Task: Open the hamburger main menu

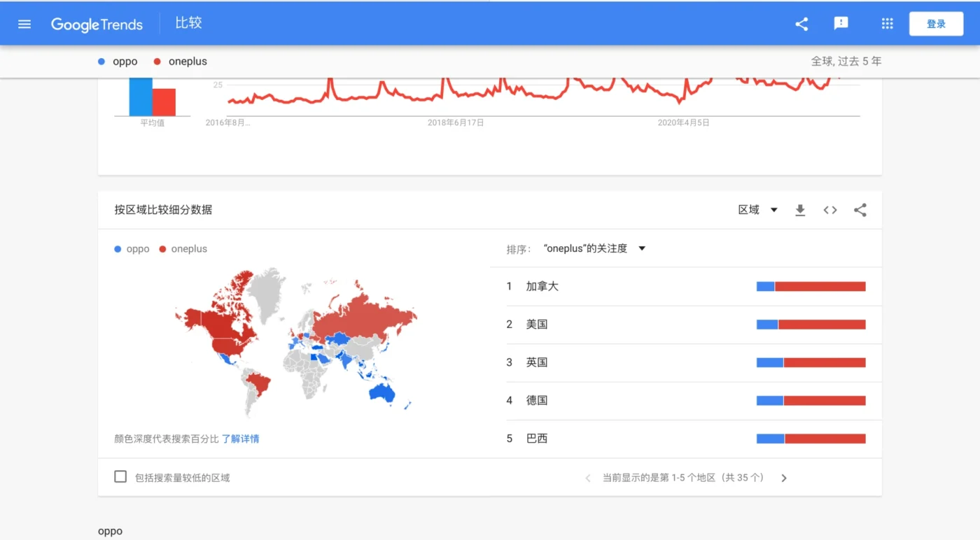Action: (x=24, y=24)
